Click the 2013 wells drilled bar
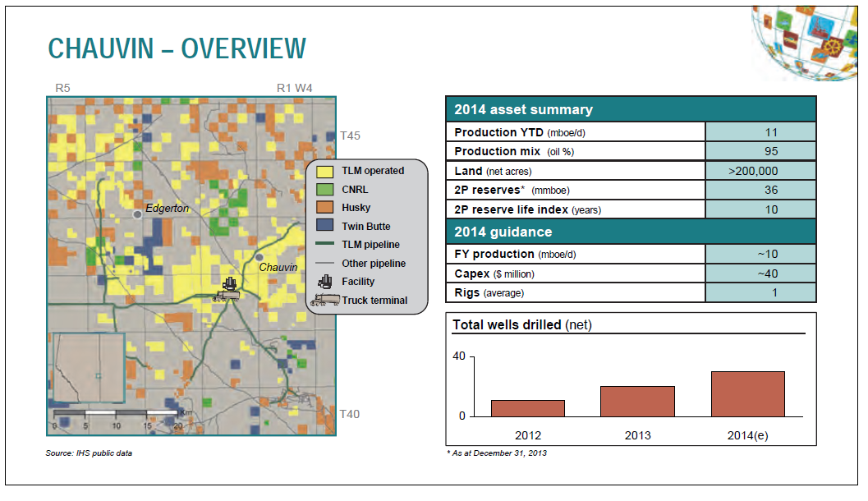Screen dimensions: 868x501 [x=638, y=402]
